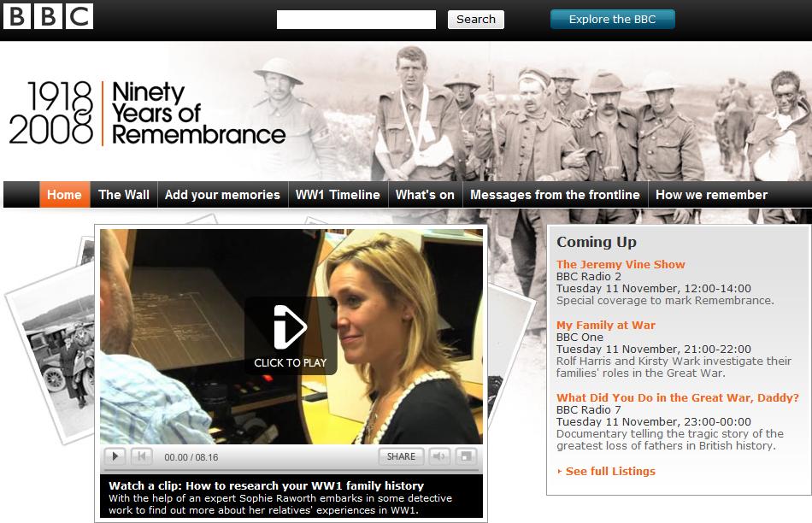Click the BBC Radio 2 text
This screenshot has width=812, height=523.
coord(588,277)
